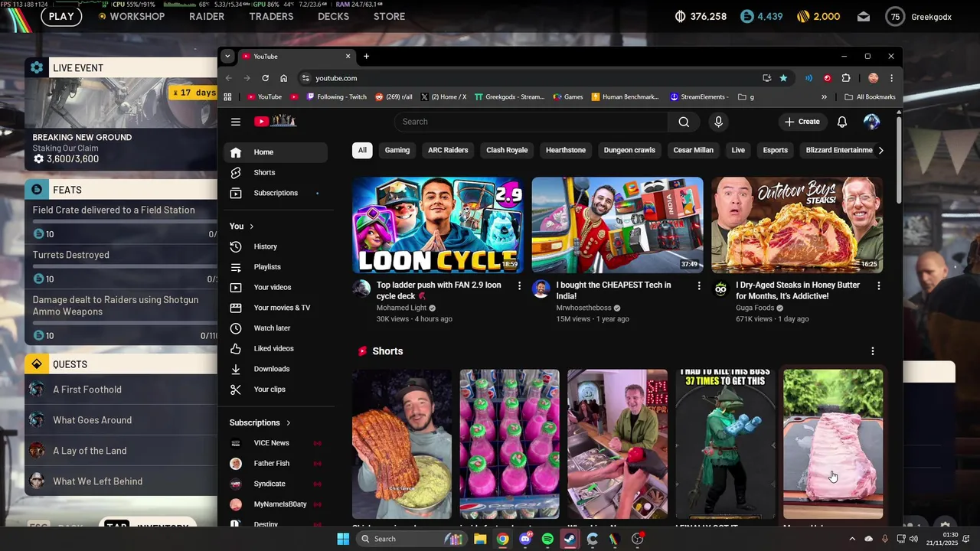
Task: Open options for Dry-Aged Steaks video
Action: pyautogui.click(x=878, y=285)
